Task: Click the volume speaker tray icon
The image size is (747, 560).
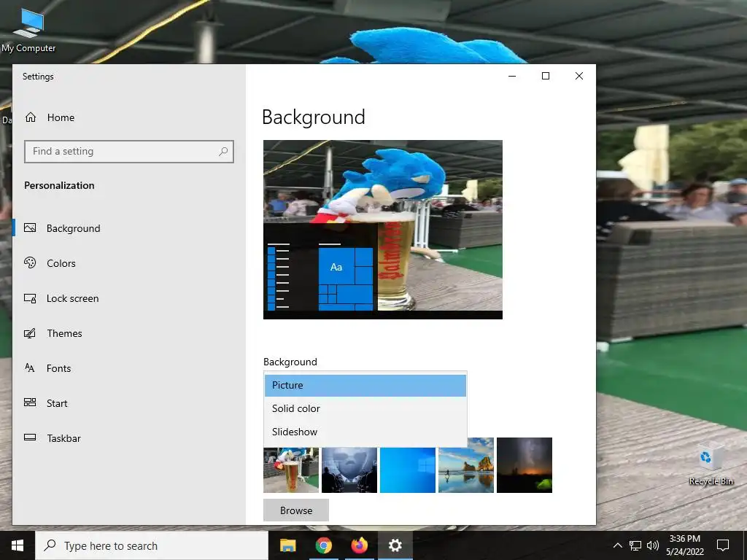Action: point(653,545)
